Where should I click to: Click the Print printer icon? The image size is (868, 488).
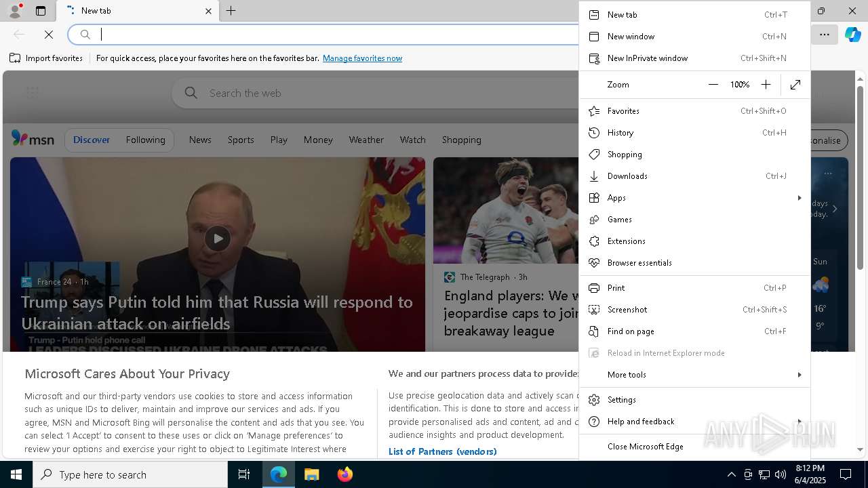tap(594, 288)
